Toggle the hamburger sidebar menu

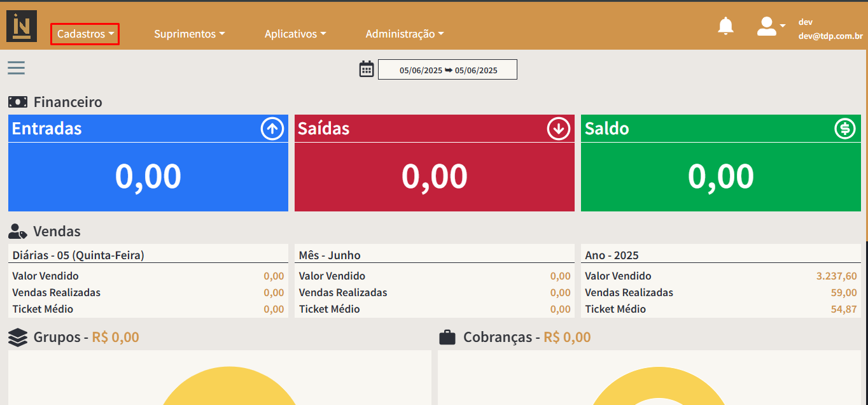pos(17,67)
